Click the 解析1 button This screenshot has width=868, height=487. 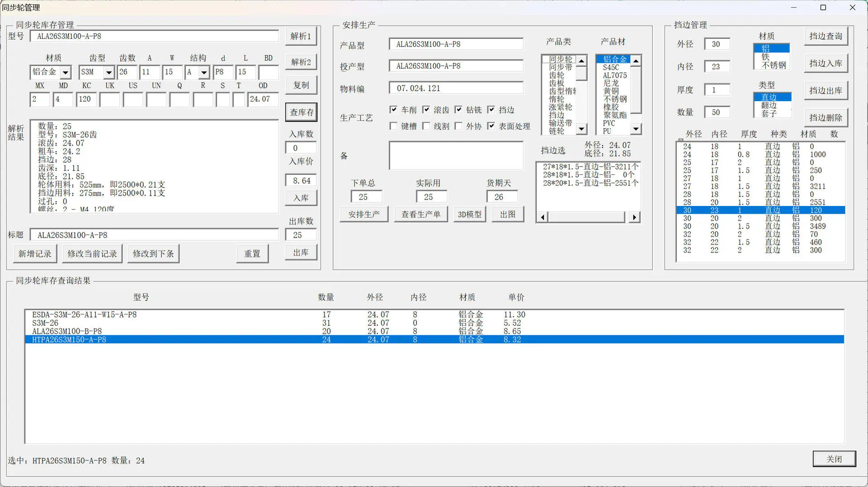pos(301,36)
